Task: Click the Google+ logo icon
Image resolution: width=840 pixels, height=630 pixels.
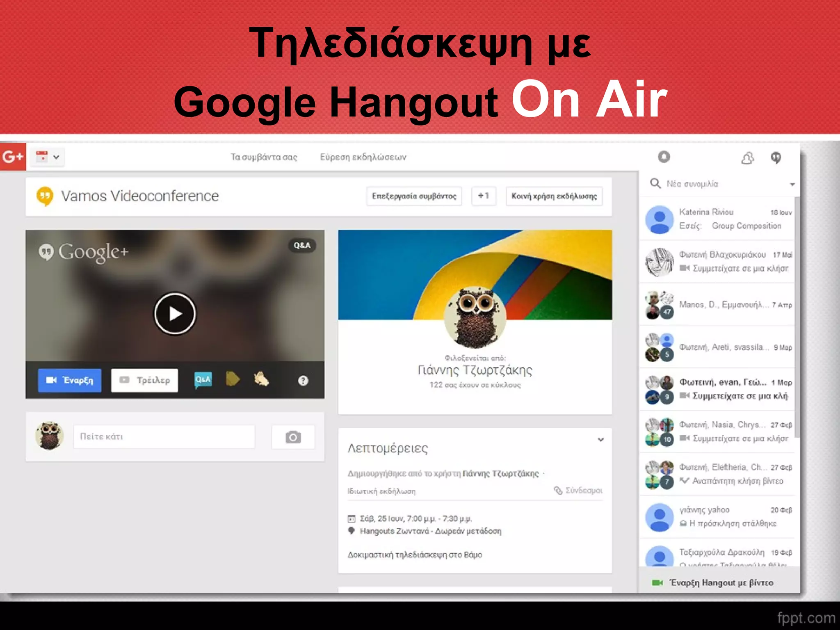Action: point(13,157)
